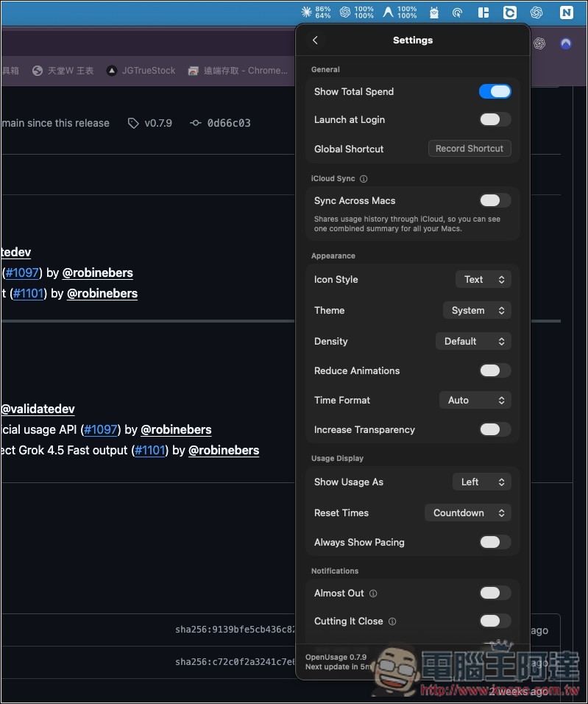Disable the Show Total Spend switch
Image resolution: width=588 pixels, height=704 pixels.
click(x=495, y=91)
